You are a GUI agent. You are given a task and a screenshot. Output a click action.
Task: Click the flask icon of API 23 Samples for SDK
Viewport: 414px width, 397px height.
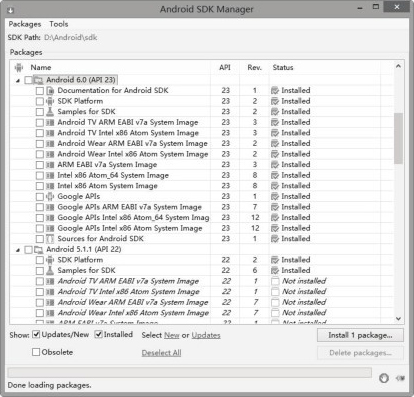tap(50, 112)
